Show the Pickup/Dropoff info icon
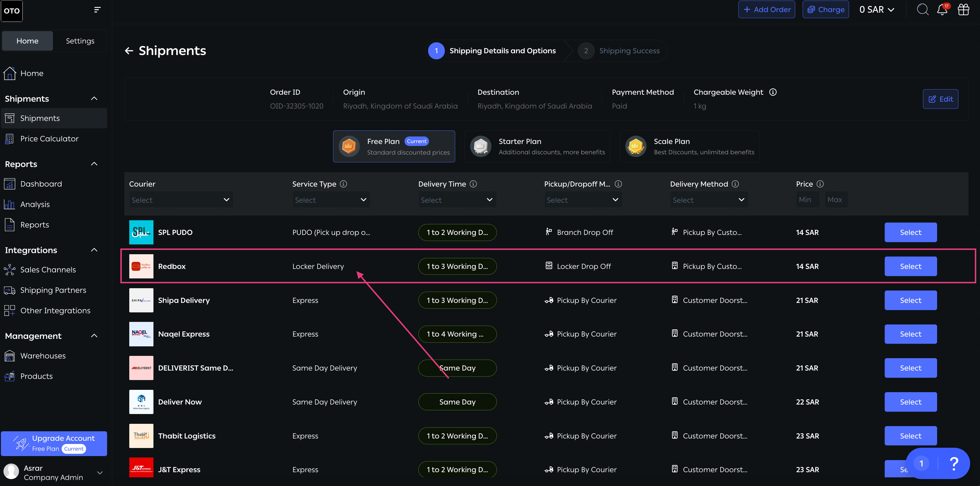Image resolution: width=980 pixels, height=486 pixels. click(618, 184)
